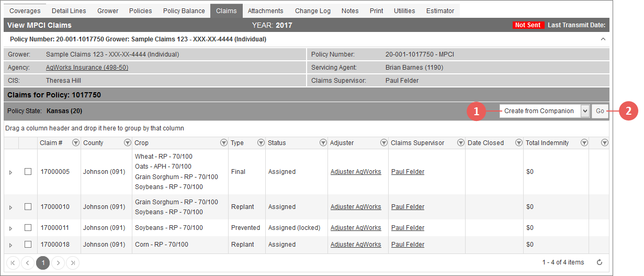
Task: Tick the checkbox for claim 17000018
Action: [x=28, y=245]
